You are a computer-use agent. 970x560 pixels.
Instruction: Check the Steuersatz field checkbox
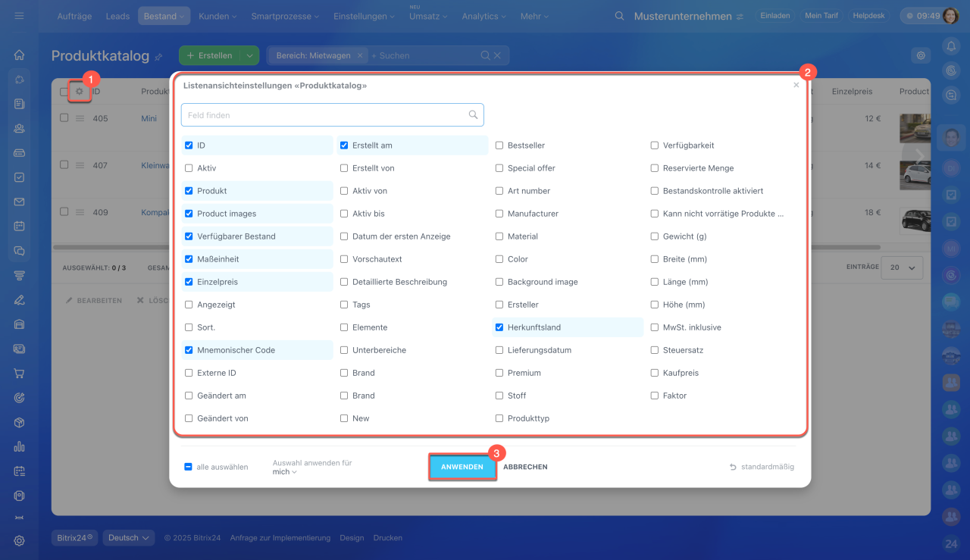point(655,350)
